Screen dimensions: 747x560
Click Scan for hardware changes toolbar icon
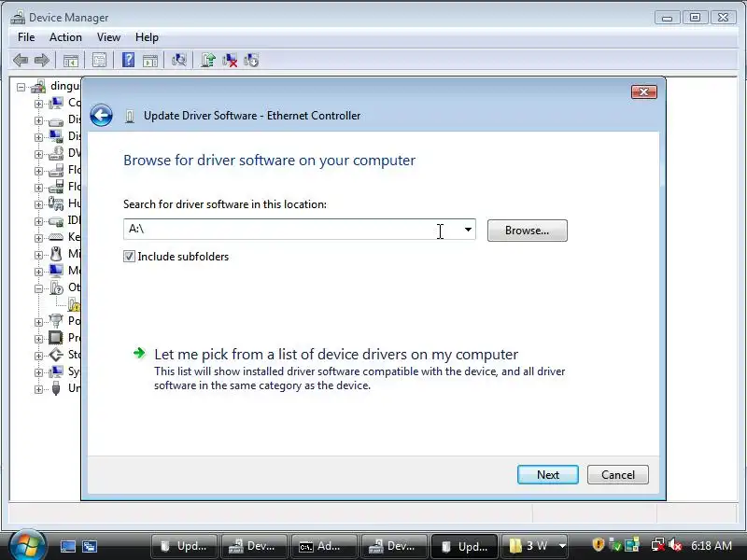178,60
